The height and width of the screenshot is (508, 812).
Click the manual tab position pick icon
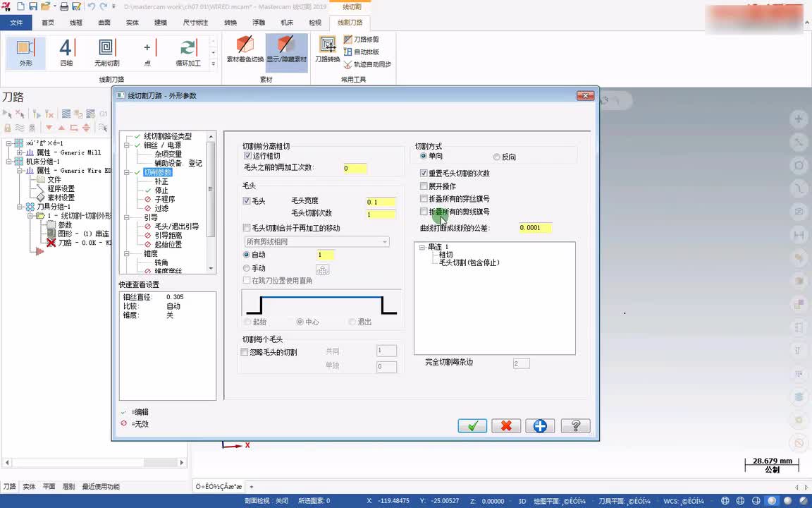pyautogui.click(x=322, y=270)
